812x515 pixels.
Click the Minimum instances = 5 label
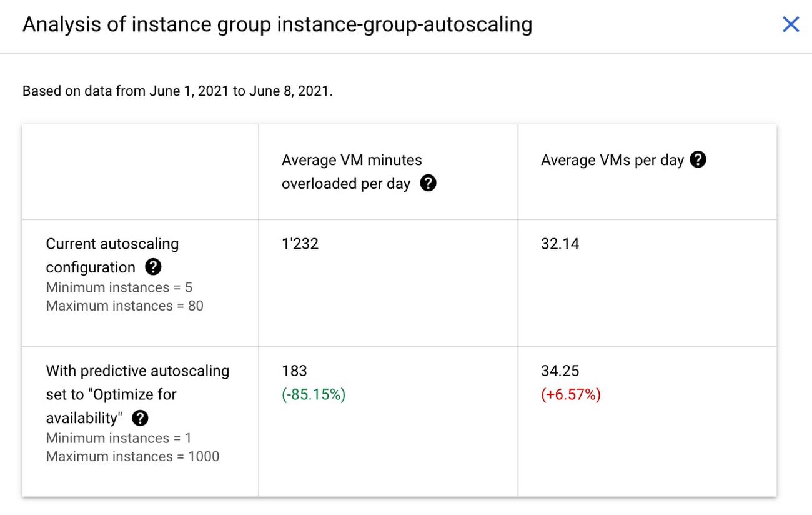click(119, 287)
